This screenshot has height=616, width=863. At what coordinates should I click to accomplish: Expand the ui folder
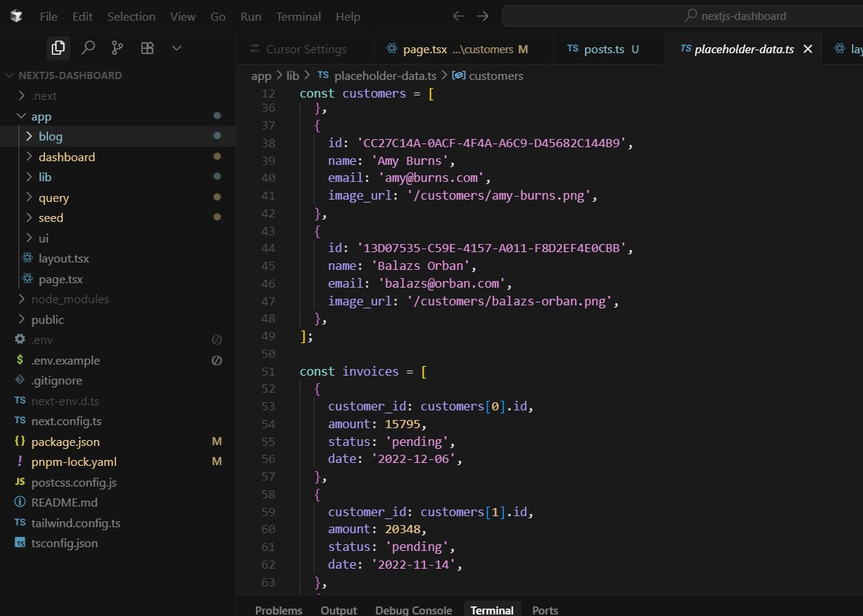[x=118, y=238]
